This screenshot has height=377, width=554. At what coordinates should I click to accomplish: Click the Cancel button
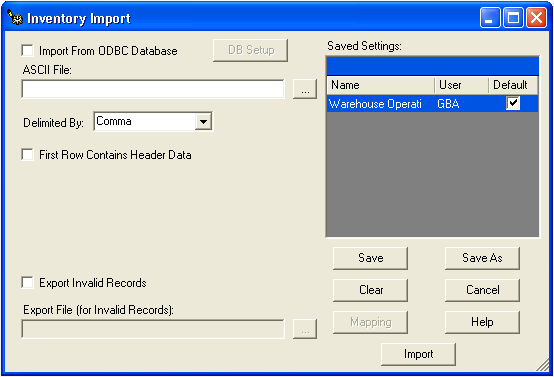pyautogui.click(x=482, y=290)
